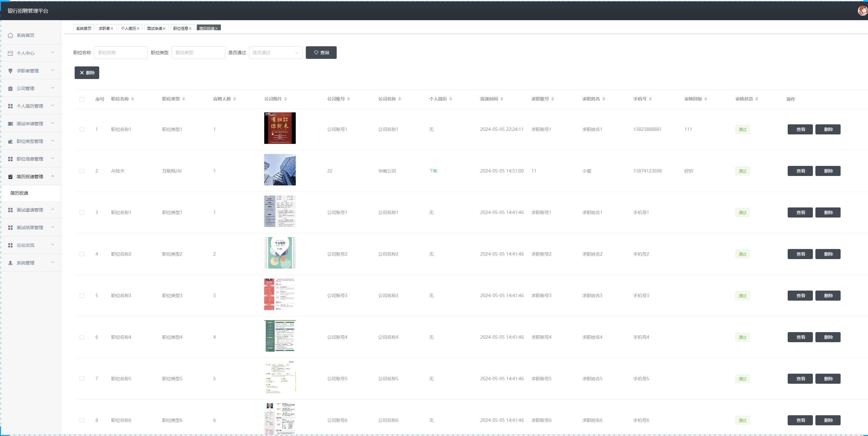Viewport: 868px width, 436px height.
Task: Click the 面试邀请管理 grid icon
Action: (10, 210)
